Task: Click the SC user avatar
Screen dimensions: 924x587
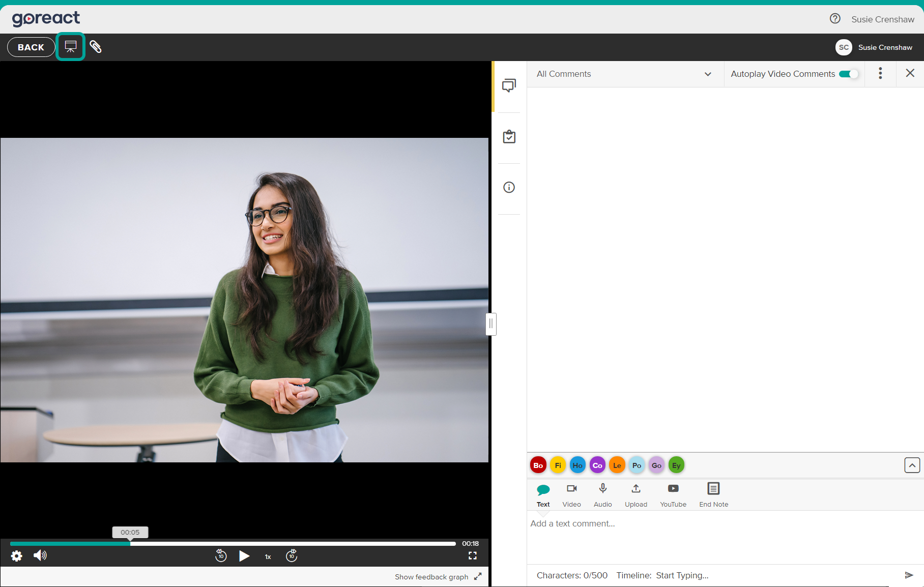Action: pos(844,47)
